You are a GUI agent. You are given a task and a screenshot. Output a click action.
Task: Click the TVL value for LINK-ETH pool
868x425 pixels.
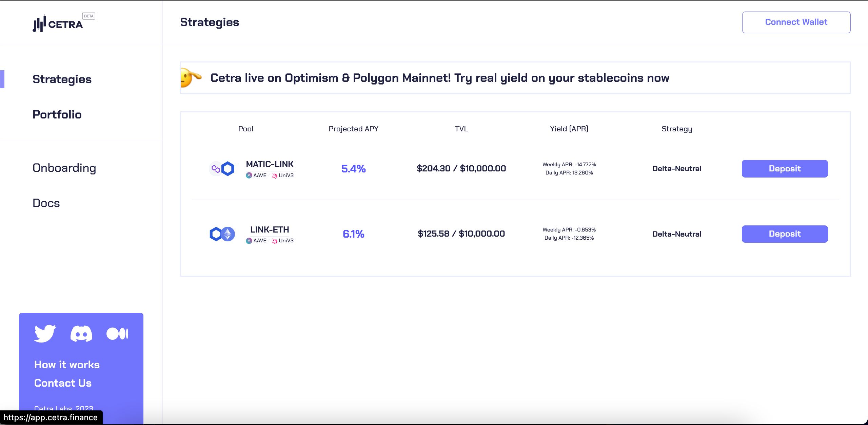(x=461, y=233)
